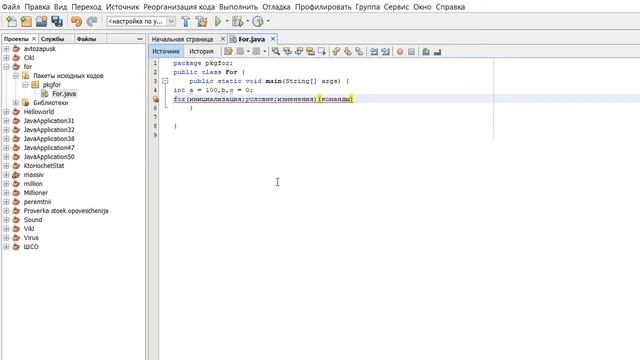The image size is (640, 360).
Task: Open the 'Справка' menu
Action: 450,7
